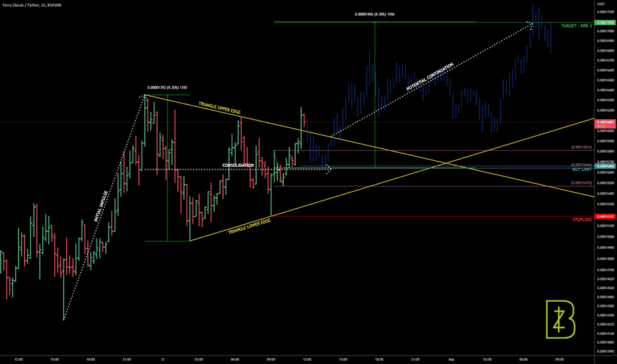Select the TRIANGLE LOWER EDGE label
Viewport: 617px width, 364px height.
coord(250,226)
